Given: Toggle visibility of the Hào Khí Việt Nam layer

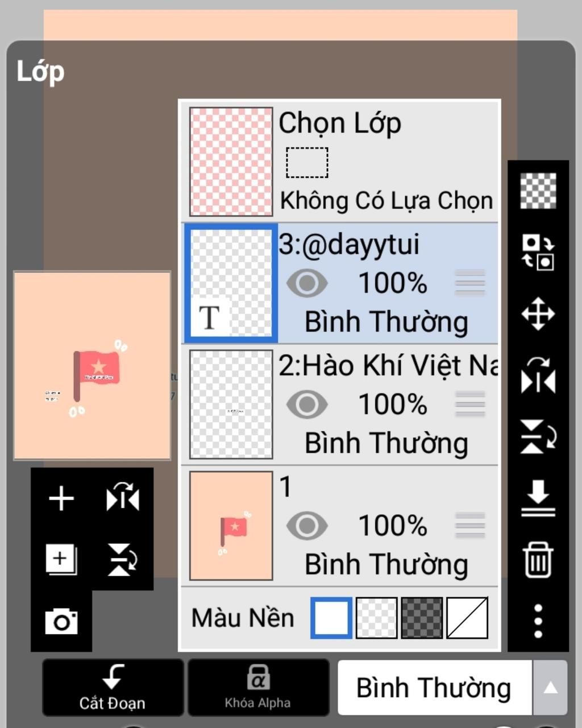Looking at the screenshot, I should tap(307, 404).
